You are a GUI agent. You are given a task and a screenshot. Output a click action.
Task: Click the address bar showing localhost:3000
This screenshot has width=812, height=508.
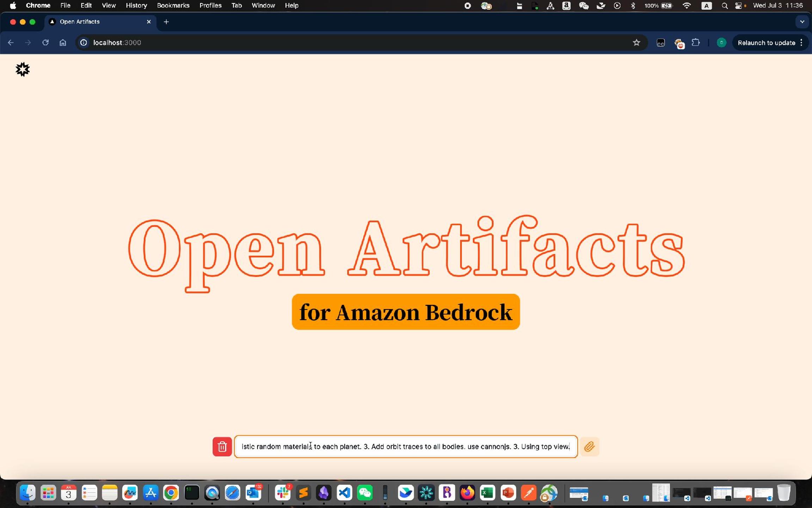pos(116,42)
